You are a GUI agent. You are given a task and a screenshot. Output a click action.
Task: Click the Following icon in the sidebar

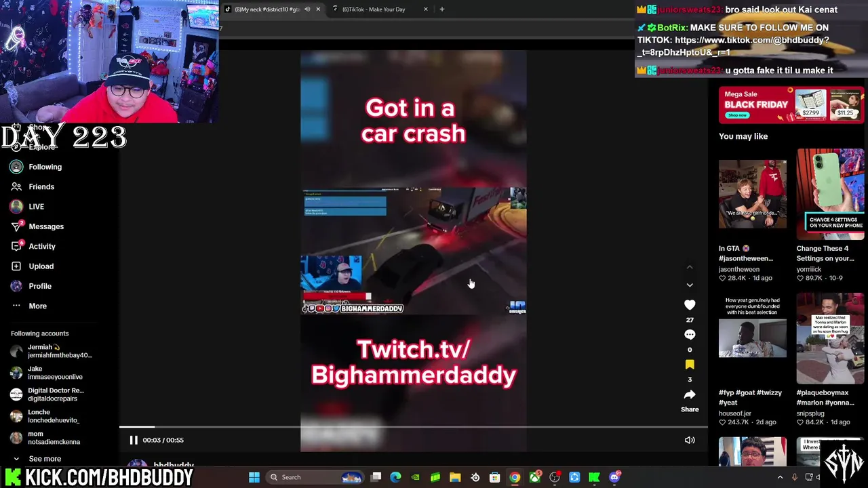[16, 167]
